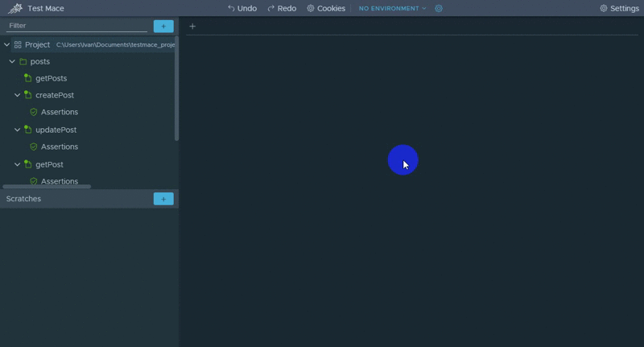Click the getPosts request icon
The width and height of the screenshot is (644, 347).
[x=28, y=78]
